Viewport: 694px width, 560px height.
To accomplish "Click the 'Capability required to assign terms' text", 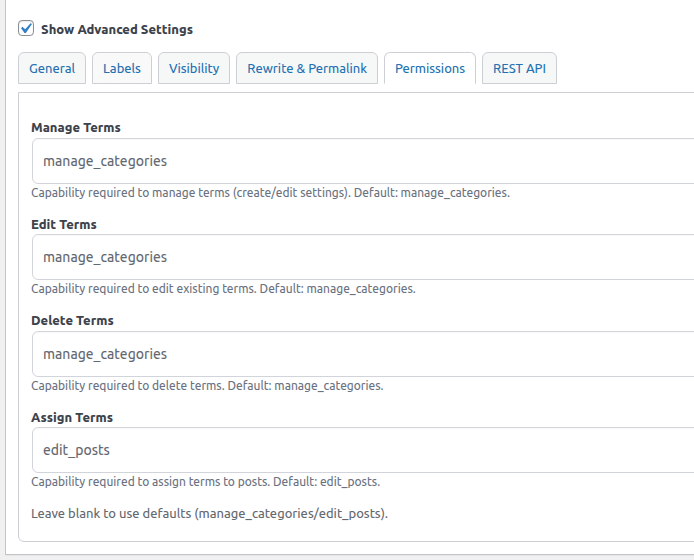I will [206, 482].
